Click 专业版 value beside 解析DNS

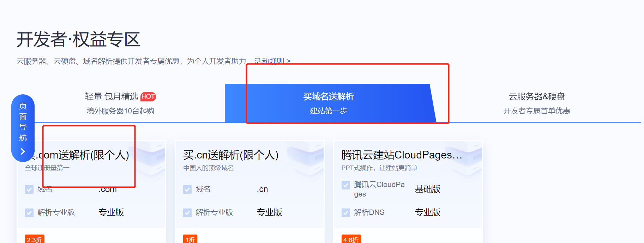coord(428,212)
